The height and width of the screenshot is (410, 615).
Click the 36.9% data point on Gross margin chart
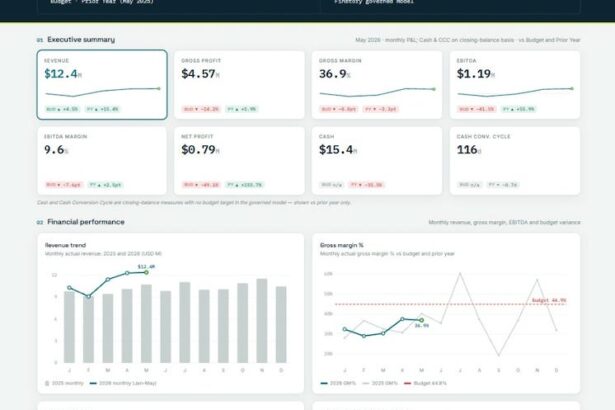click(422, 321)
